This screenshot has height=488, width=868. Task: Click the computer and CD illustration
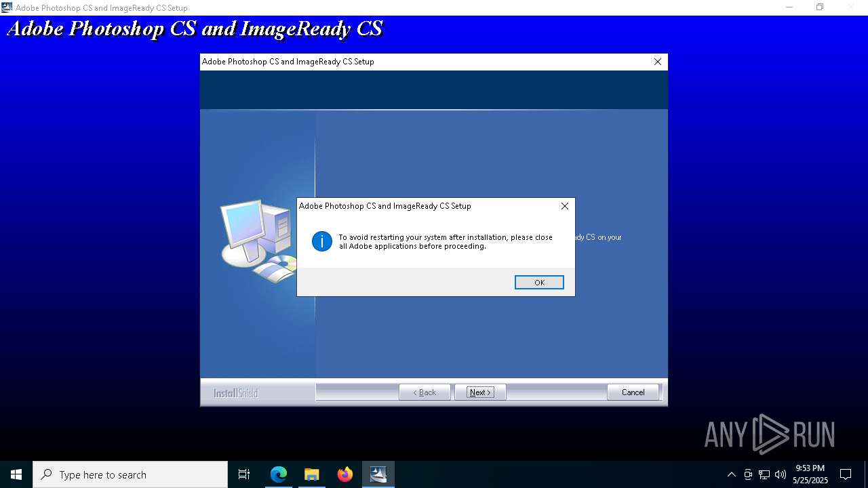click(258, 241)
